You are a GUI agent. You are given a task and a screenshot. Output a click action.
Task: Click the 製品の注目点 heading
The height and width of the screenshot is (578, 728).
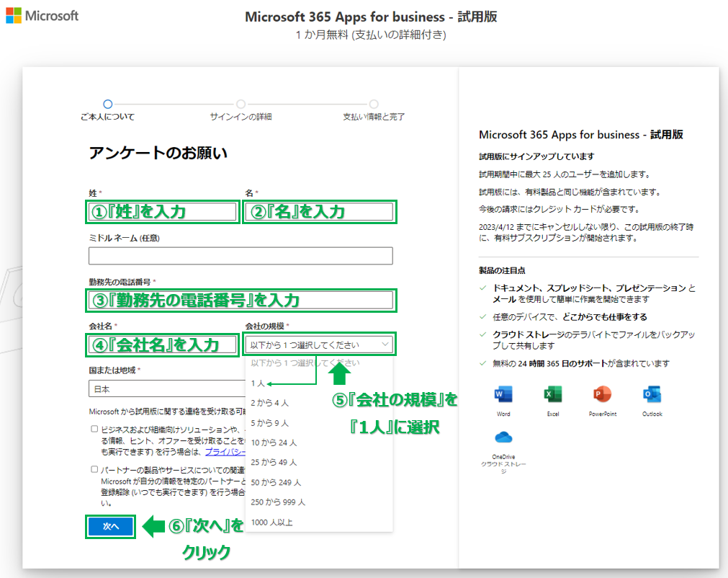(502, 270)
